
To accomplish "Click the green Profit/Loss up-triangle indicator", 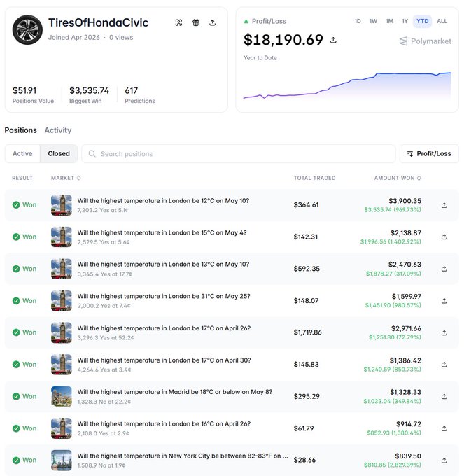I will (x=246, y=22).
